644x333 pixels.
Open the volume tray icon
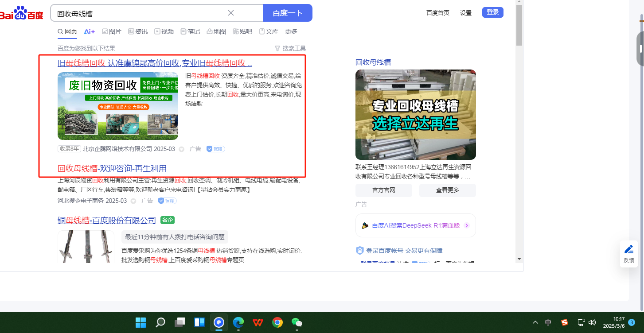tap(592, 322)
